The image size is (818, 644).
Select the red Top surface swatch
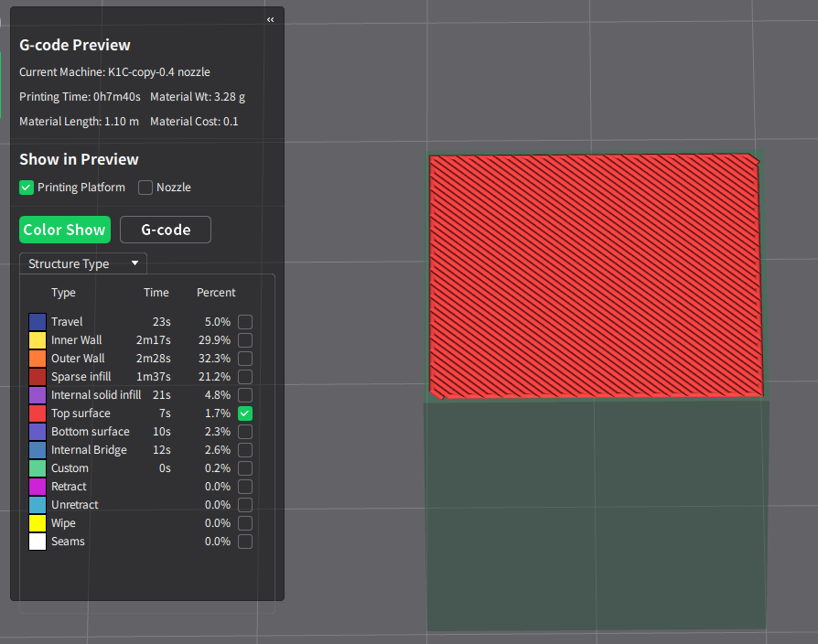click(38, 413)
